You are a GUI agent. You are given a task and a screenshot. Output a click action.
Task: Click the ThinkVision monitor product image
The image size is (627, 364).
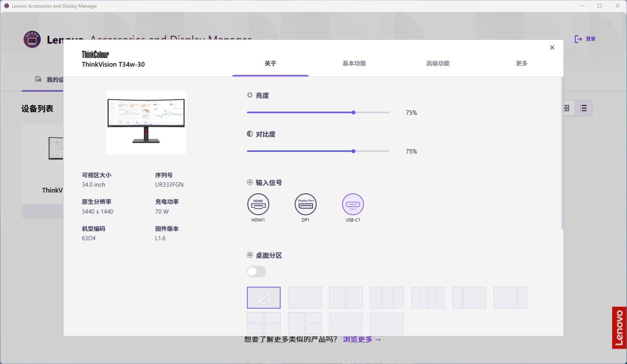146,122
